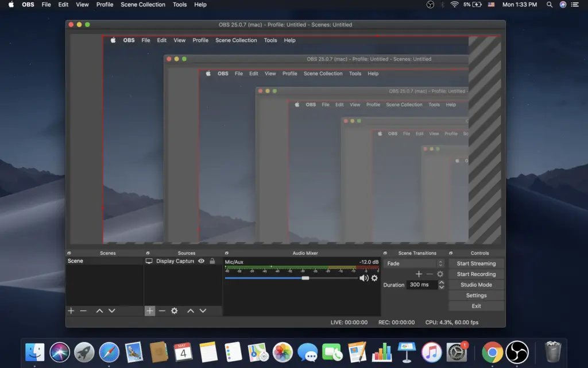This screenshot has height=368, width=588.
Task: Open the Profile menu in top menu bar
Action: (105, 5)
